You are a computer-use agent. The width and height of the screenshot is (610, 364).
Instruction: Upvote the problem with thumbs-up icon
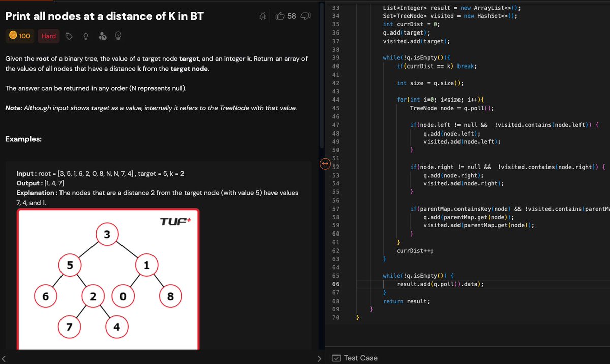pos(280,16)
